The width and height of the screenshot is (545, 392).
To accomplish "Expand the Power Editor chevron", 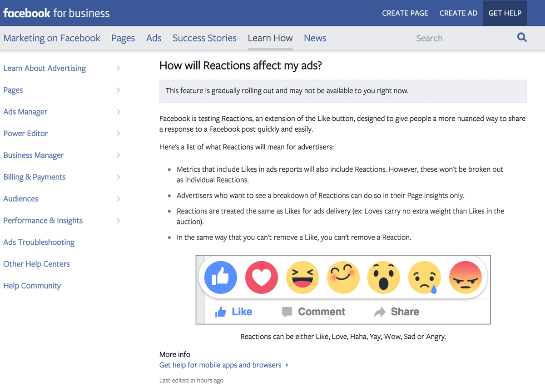I will (119, 134).
